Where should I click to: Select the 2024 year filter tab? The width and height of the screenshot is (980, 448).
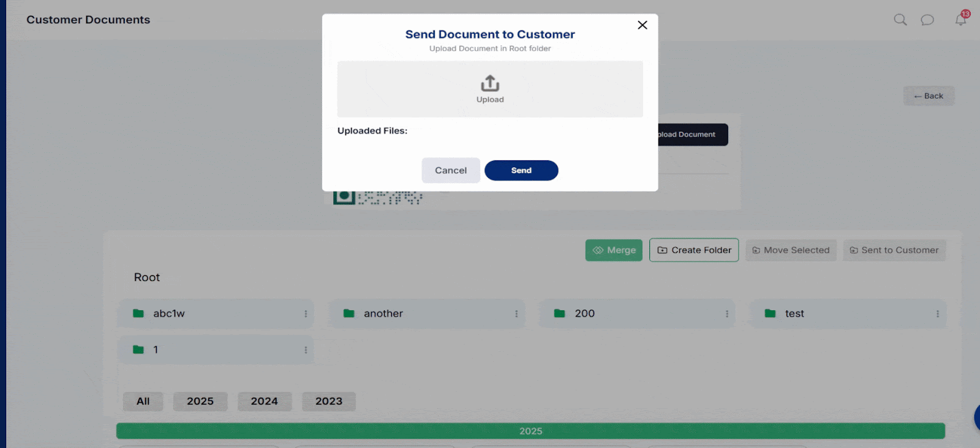pyautogui.click(x=265, y=401)
